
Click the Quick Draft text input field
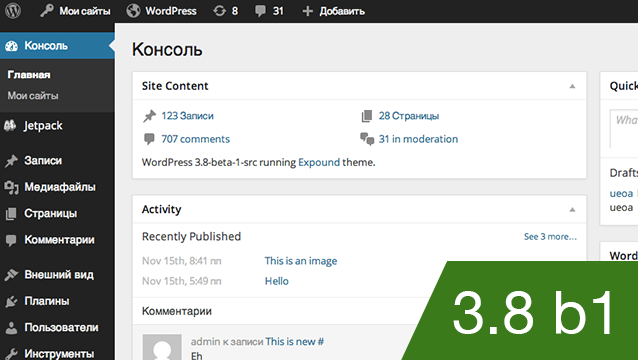point(624,129)
